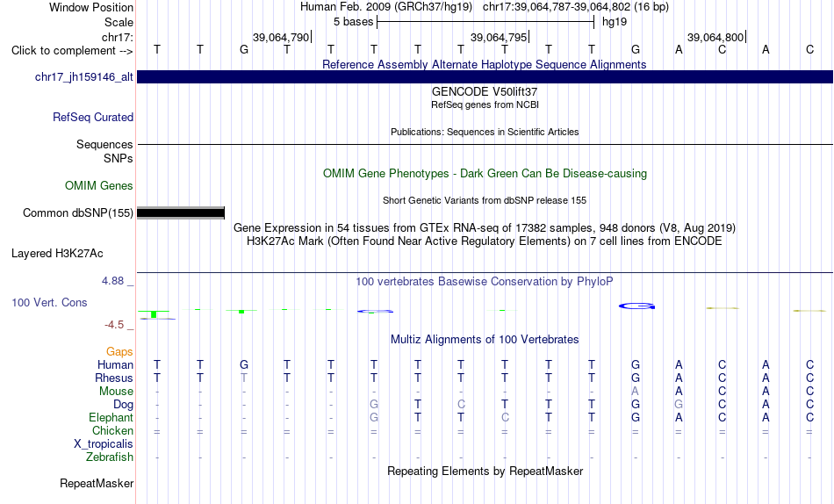Click the Zebrafish species row label

(110, 457)
